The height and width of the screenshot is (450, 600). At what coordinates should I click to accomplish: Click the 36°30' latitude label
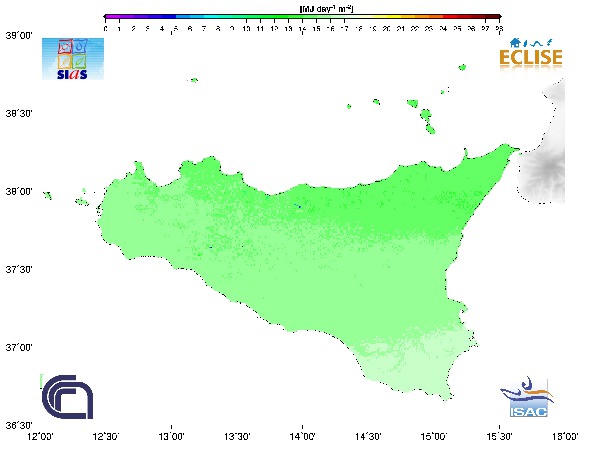[19, 425]
